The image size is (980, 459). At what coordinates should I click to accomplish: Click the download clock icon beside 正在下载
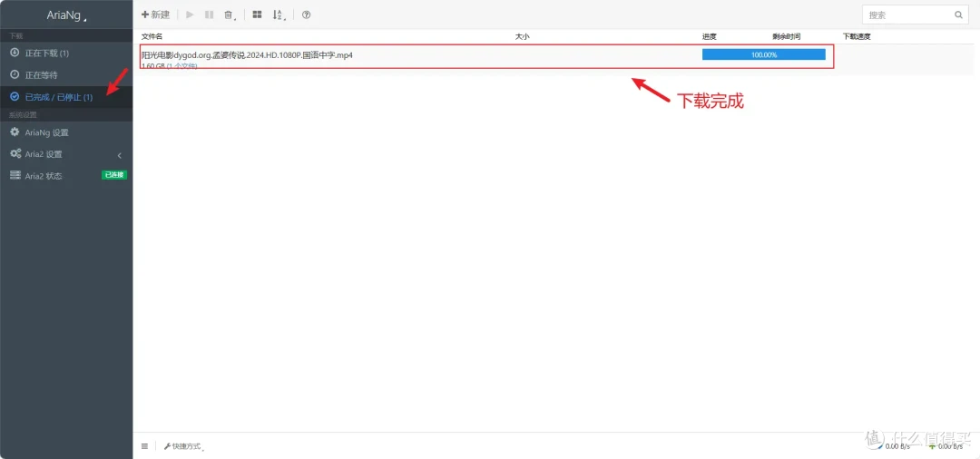pyautogui.click(x=15, y=54)
